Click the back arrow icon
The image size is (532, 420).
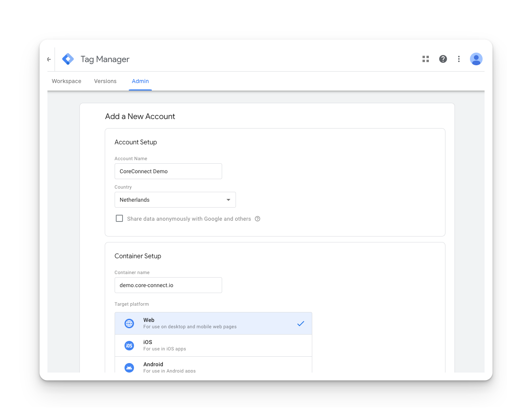(49, 59)
